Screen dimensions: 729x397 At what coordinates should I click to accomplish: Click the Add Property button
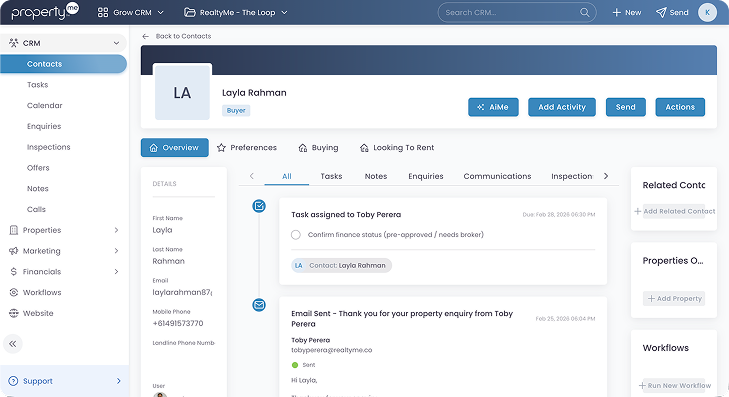(674, 298)
